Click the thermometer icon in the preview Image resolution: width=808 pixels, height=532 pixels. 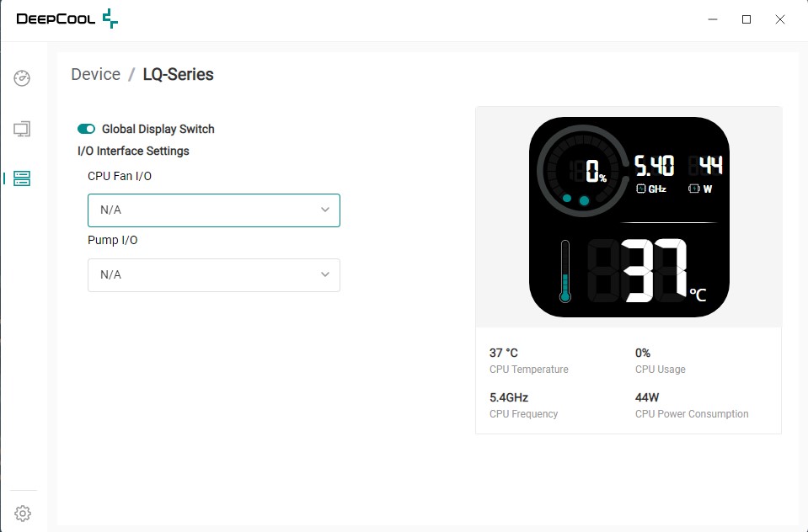565,271
